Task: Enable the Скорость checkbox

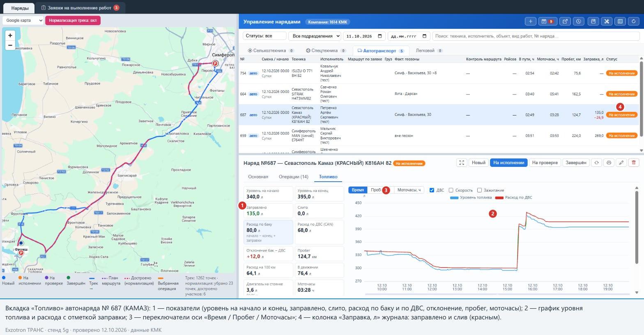Action: tap(451, 190)
